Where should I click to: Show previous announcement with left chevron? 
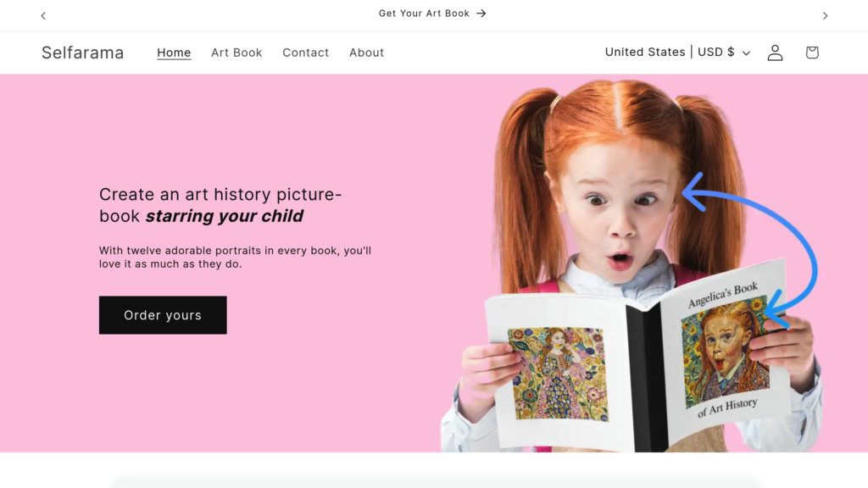43,15
